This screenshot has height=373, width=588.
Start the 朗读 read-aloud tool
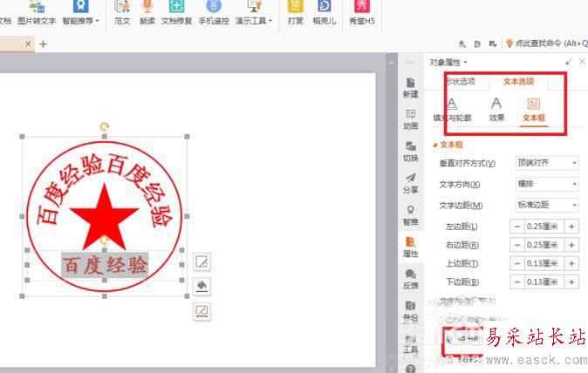[147, 13]
